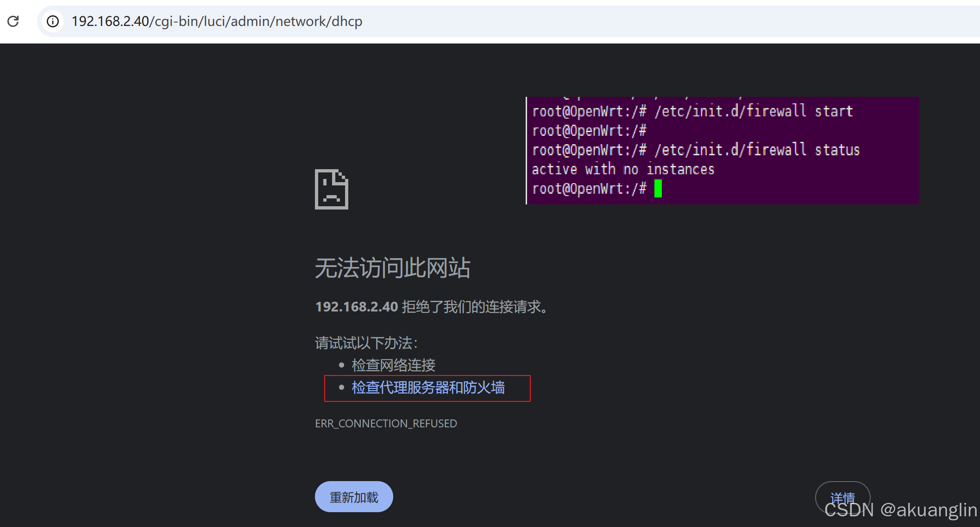Click the CSDN @akuanglin watermark
This screenshot has height=527, width=980.
click(x=900, y=510)
